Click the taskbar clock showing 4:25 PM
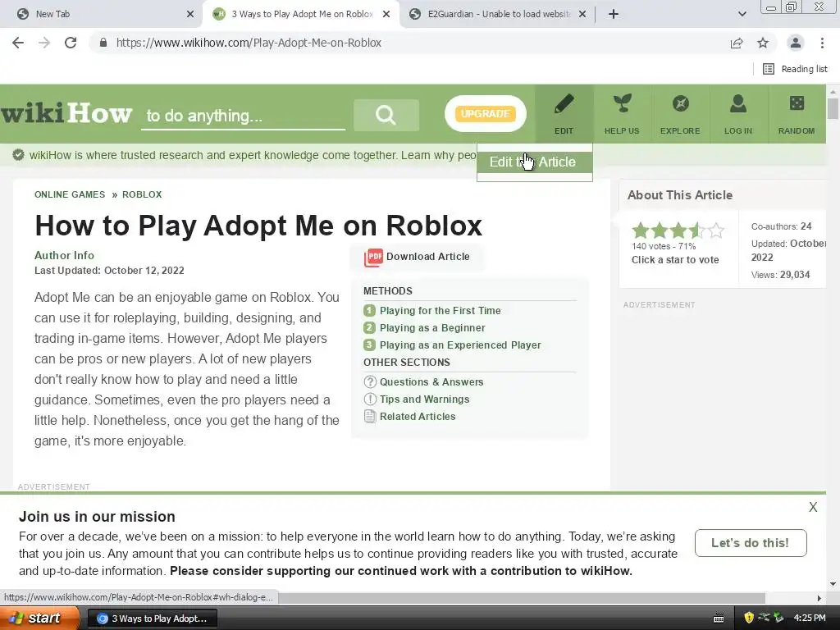The image size is (840, 630). pyautogui.click(x=810, y=618)
